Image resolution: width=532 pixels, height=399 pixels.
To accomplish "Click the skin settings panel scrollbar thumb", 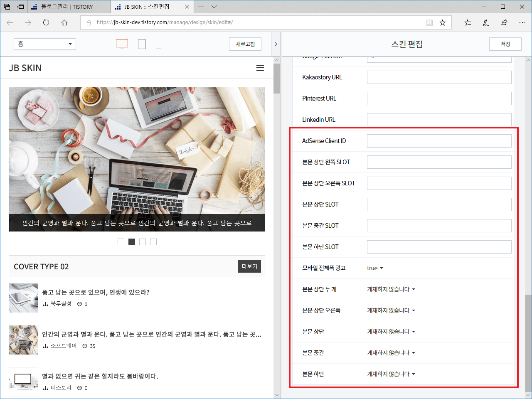I will point(528,342).
